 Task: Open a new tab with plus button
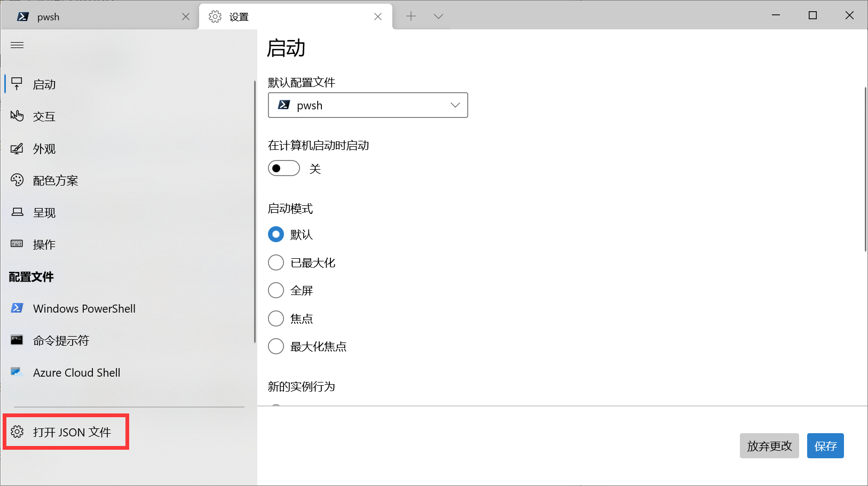tap(411, 17)
